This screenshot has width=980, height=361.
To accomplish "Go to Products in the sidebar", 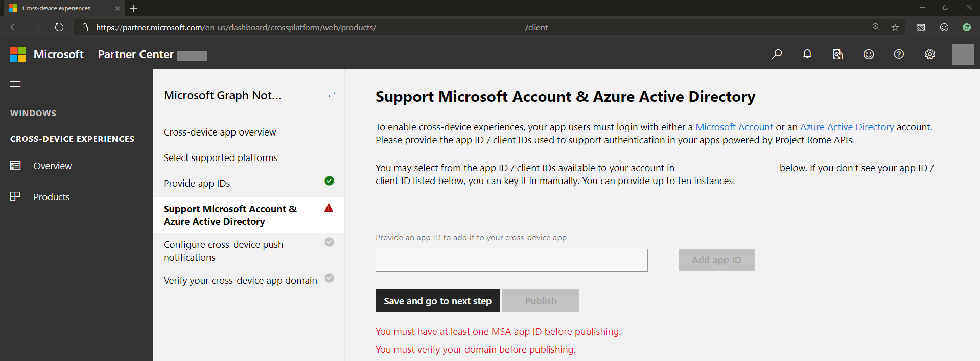I will pos(52,197).
